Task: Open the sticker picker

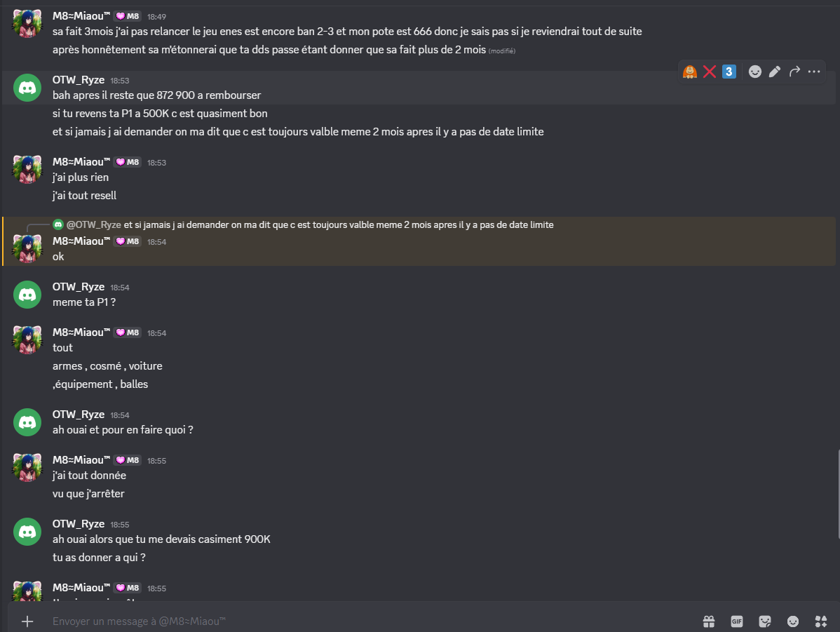Action: pos(765,621)
